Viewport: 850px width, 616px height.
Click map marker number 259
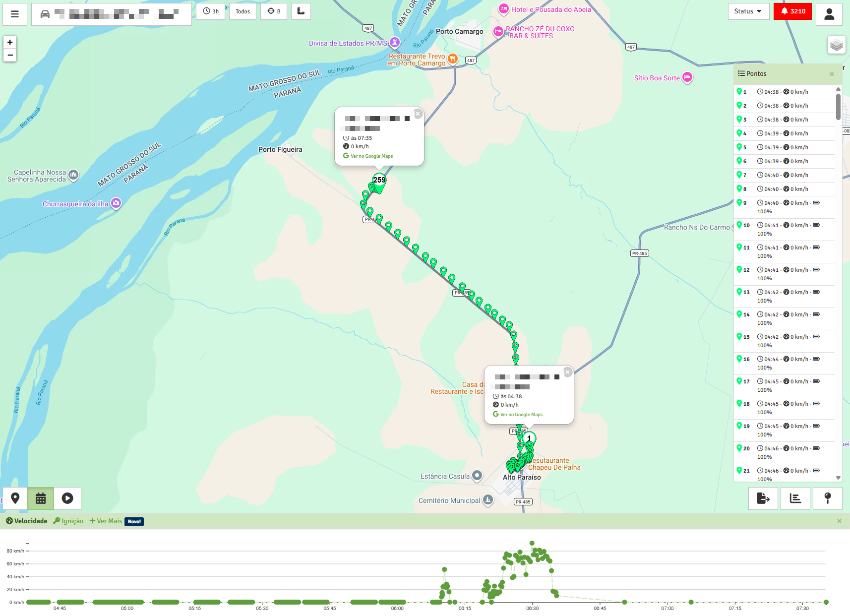point(379,182)
